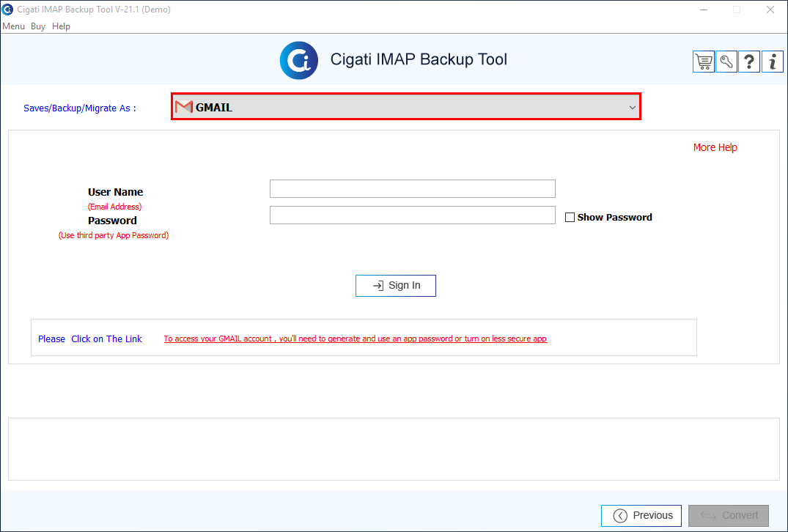
Task: Click Cigati app icon in title bar
Action: 7,9
